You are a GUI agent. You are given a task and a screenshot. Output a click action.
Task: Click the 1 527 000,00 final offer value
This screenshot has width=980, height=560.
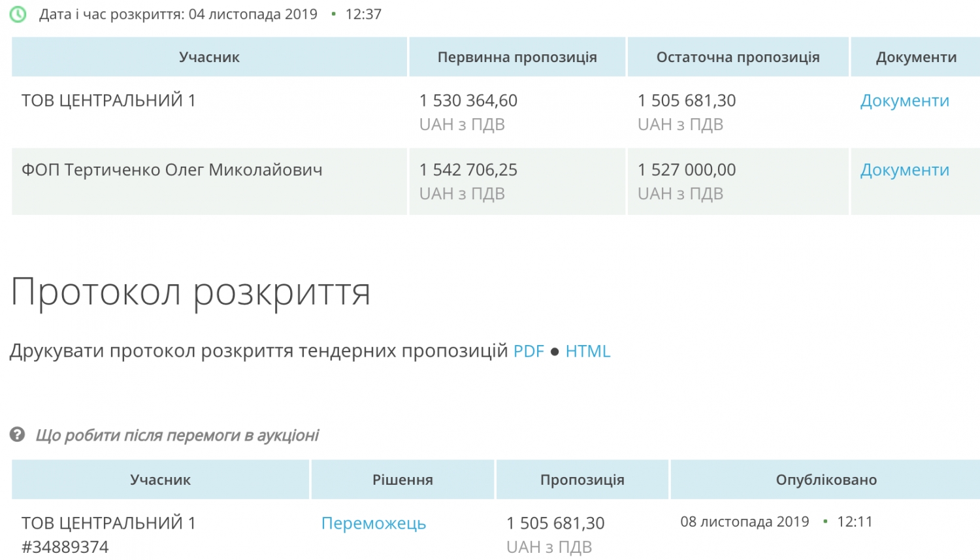pos(687,171)
